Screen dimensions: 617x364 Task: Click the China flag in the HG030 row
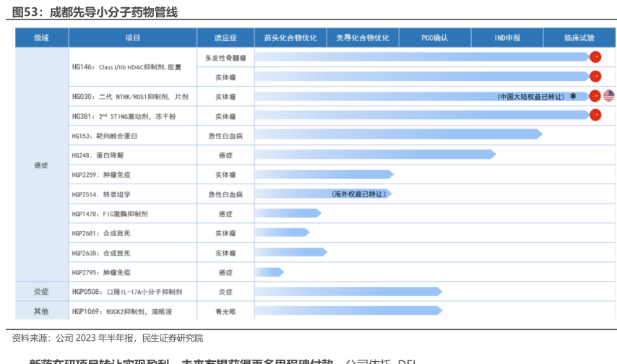point(595,96)
